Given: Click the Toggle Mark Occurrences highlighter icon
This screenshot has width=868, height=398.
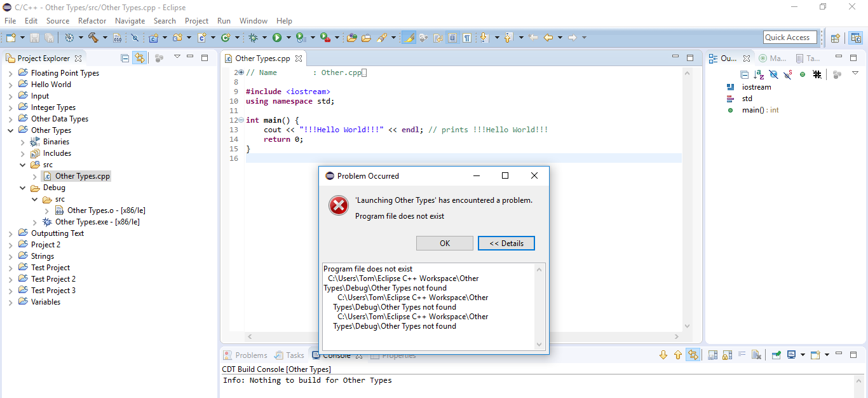Looking at the screenshot, I should (409, 38).
